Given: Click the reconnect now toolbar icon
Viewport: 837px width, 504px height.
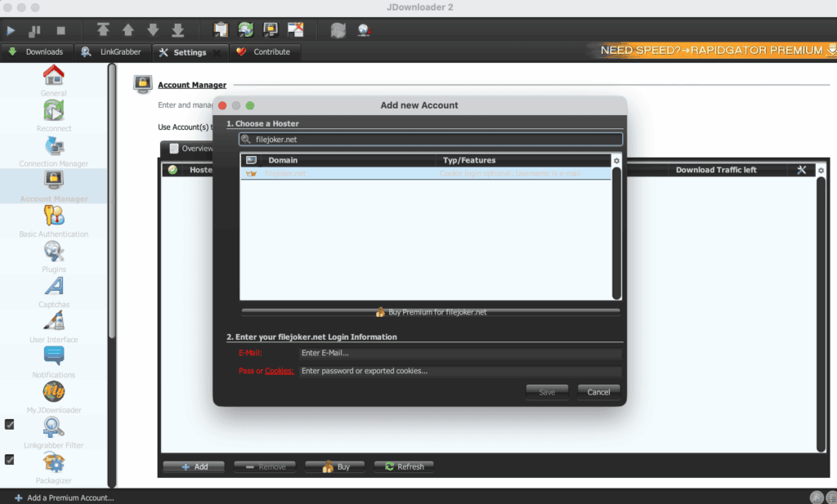Looking at the screenshot, I should pos(338,30).
